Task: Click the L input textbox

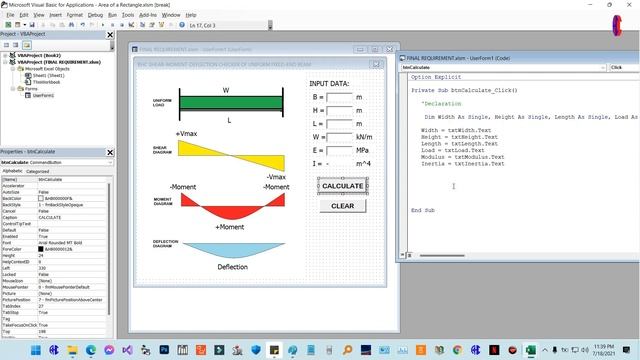Action: 339,124
